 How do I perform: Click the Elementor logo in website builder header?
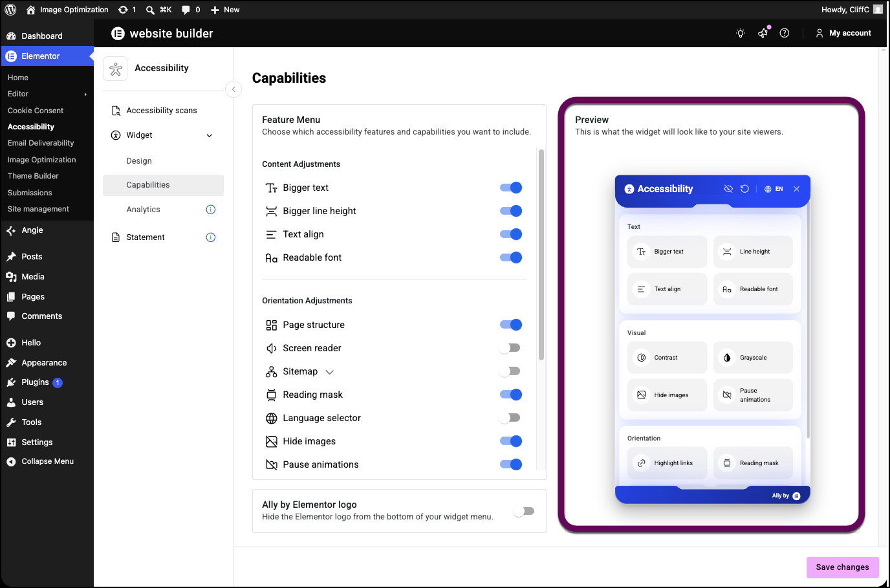pos(118,34)
